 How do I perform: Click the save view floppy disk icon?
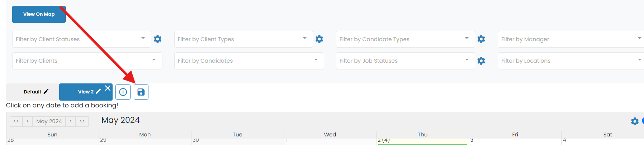pos(141,92)
